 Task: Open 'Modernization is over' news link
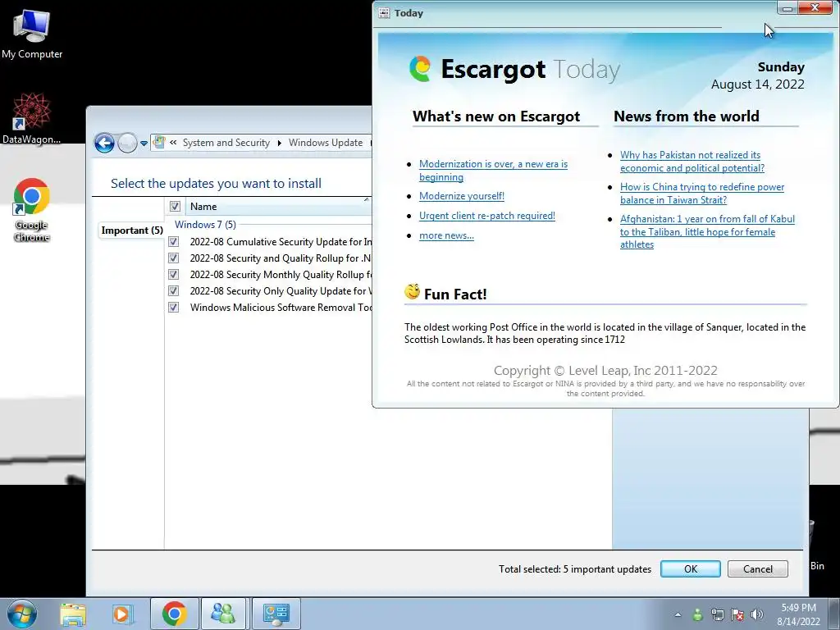[493, 171]
